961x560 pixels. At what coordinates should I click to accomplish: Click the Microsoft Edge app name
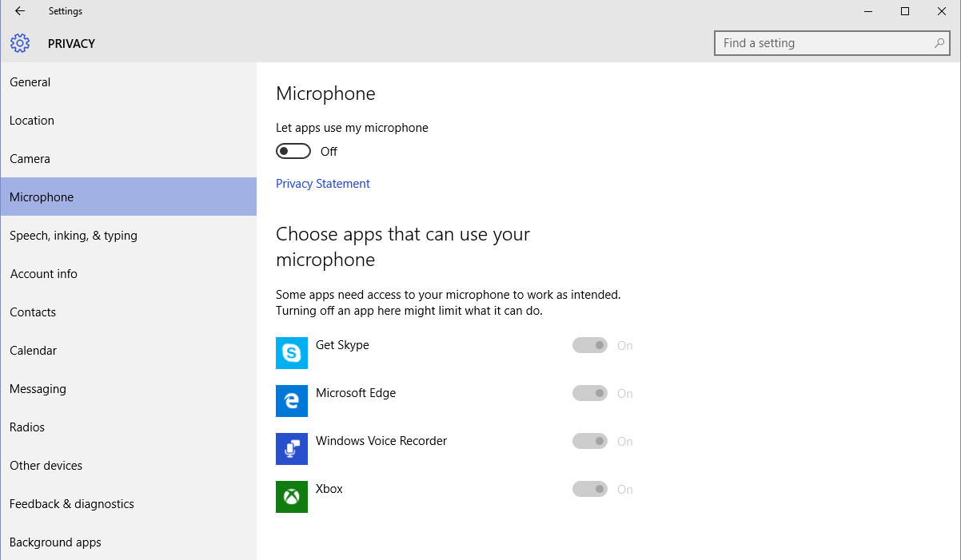click(356, 393)
